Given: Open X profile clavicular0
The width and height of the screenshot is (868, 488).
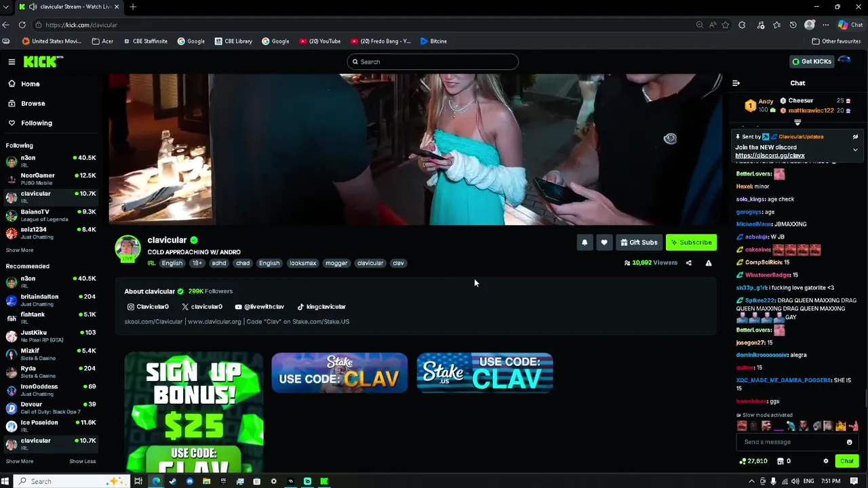Looking at the screenshot, I should 202,307.
